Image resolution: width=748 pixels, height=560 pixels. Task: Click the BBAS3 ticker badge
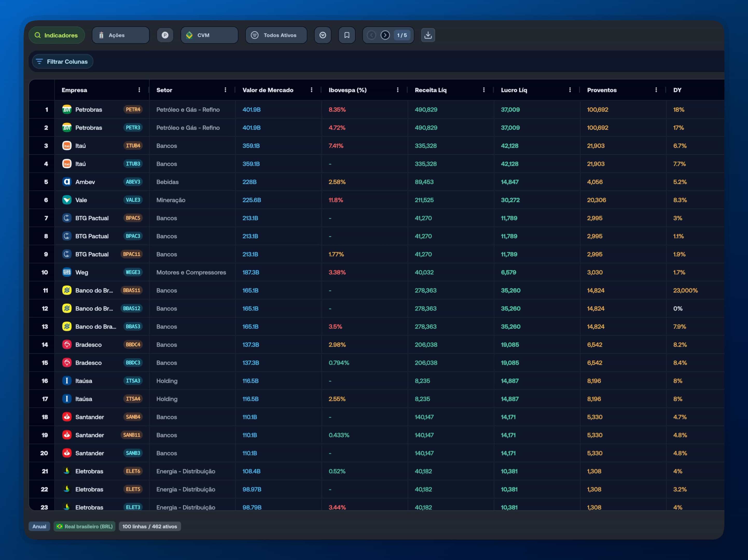tap(133, 326)
